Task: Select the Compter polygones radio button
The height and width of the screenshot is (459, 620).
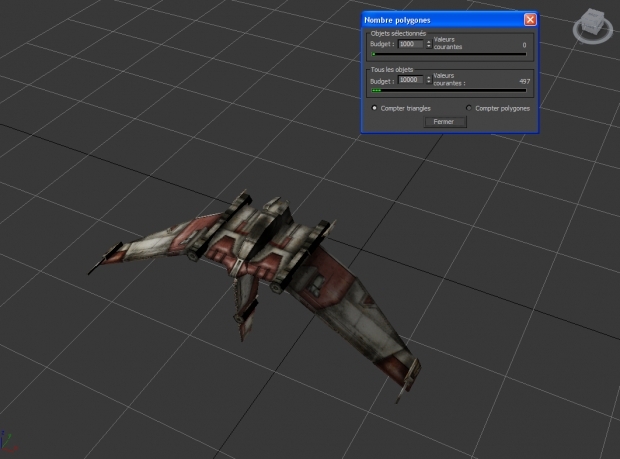Action: [x=469, y=108]
